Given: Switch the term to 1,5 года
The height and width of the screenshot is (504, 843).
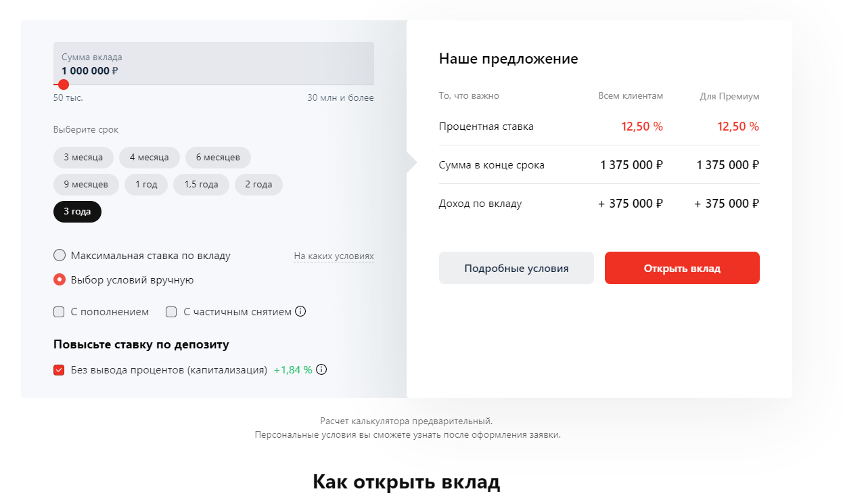Looking at the screenshot, I should click(x=201, y=185).
